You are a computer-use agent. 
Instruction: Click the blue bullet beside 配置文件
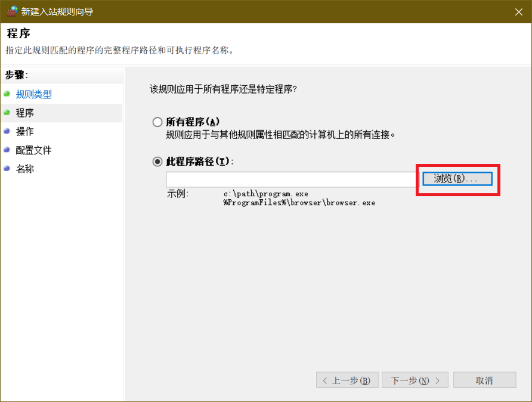tap(7, 150)
